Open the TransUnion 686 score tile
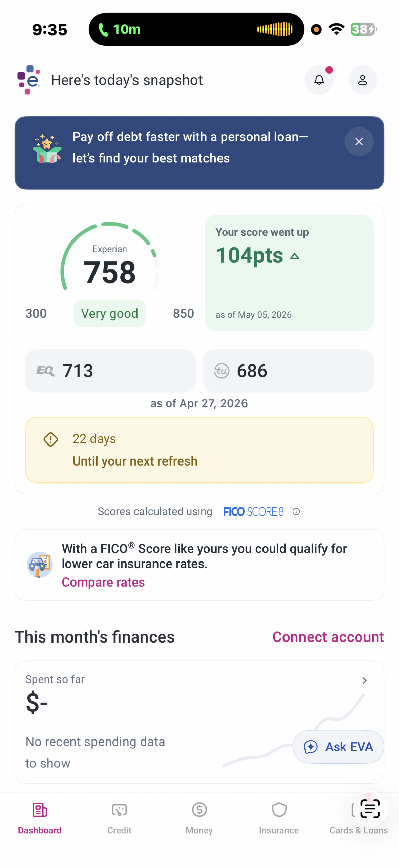Screen dimensions: 399x868 coord(288,371)
